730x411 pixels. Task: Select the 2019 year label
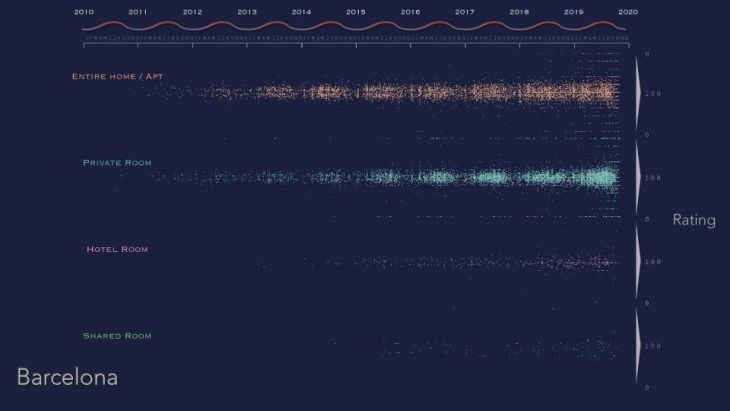click(573, 12)
